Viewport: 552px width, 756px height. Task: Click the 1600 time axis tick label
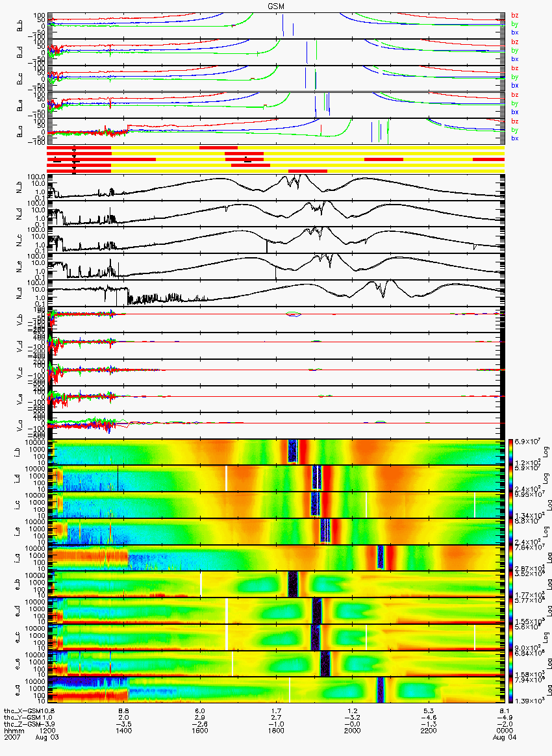[199, 731]
